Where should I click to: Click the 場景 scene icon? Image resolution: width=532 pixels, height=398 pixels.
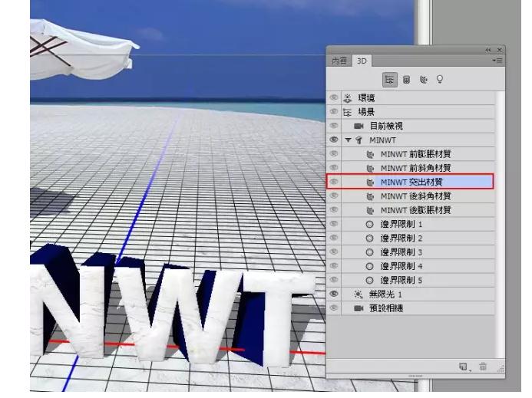pyautogui.click(x=347, y=112)
